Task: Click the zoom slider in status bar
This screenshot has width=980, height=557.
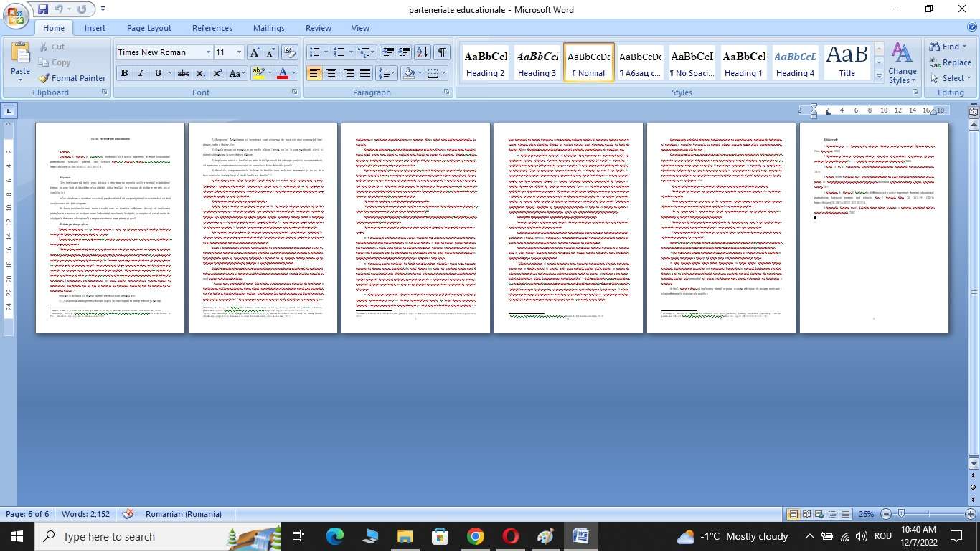Action: point(901,514)
